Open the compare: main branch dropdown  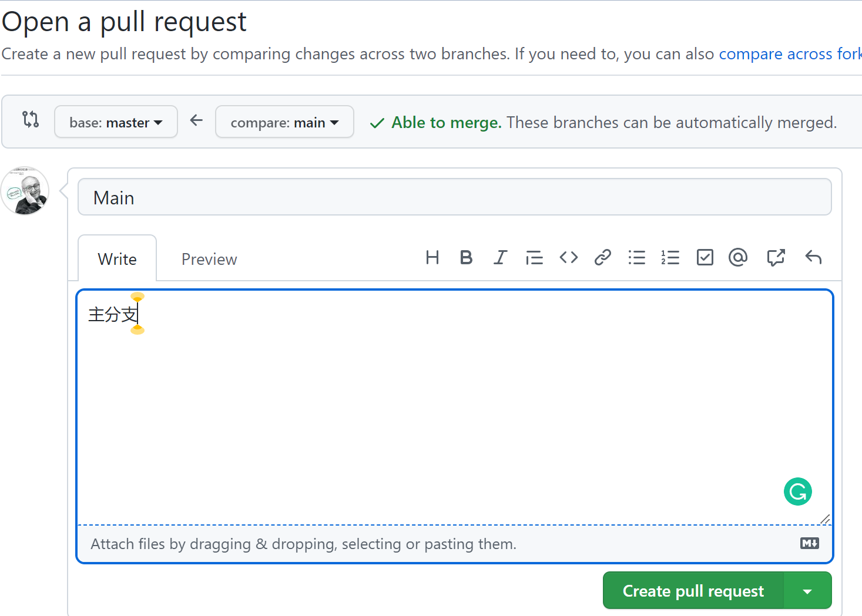pyautogui.click(x=284, y=122)
